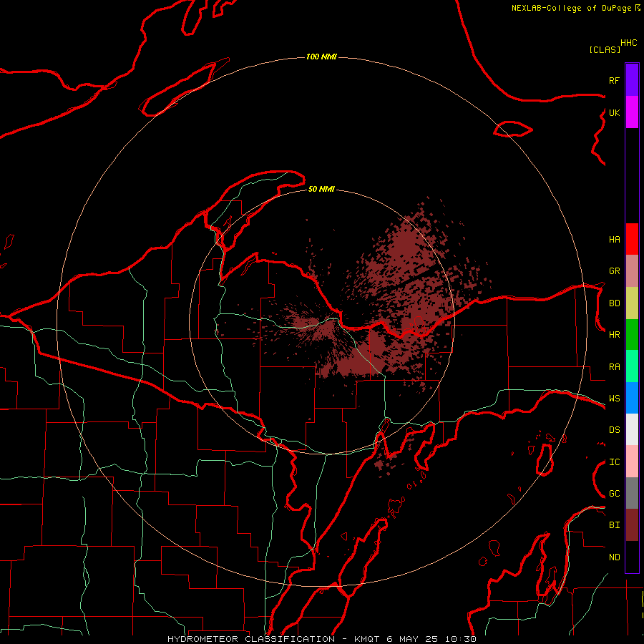This screenshot has width=644, height=644.
Task: Click the BI brown legend swatch
Action: pos(632,525)
